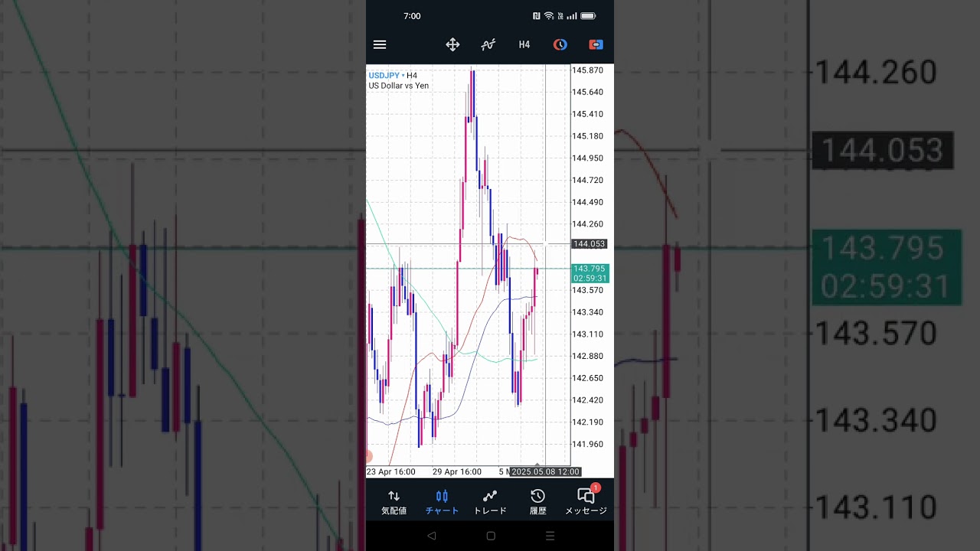Toggle the crosshair cursor tool
This screenshot has width=980, height=551.
[x=452, y=44]
